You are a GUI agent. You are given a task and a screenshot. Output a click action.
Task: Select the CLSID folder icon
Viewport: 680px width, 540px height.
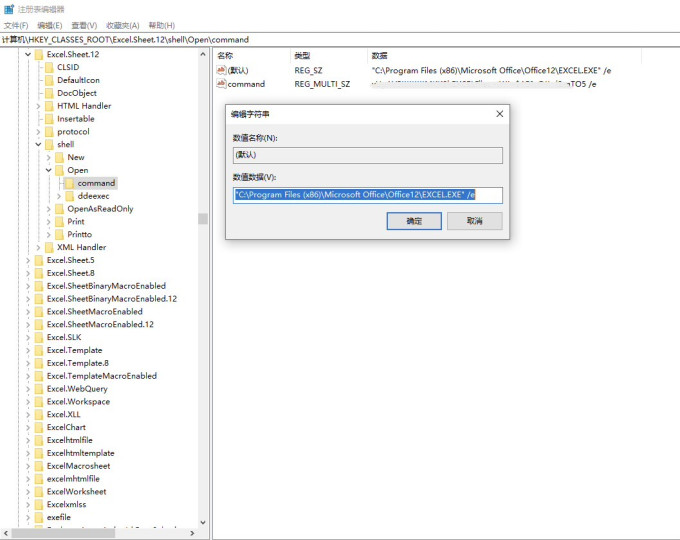tap(49, 67)
